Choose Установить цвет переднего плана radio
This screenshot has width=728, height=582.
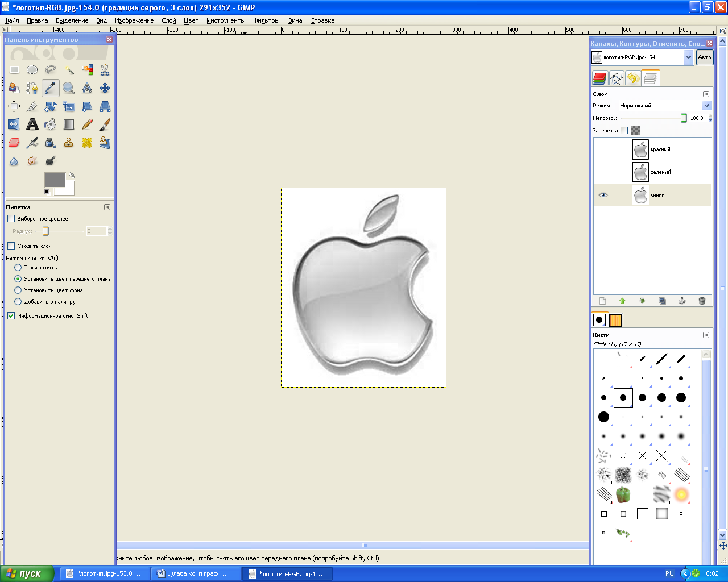[x=18, y=278]
